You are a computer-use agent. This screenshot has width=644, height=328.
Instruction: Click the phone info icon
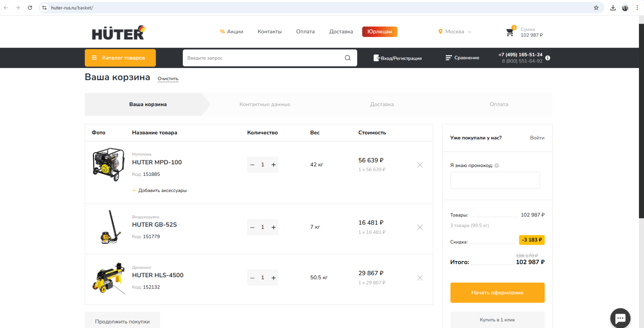pyautogui.click(x=548, y=58)
